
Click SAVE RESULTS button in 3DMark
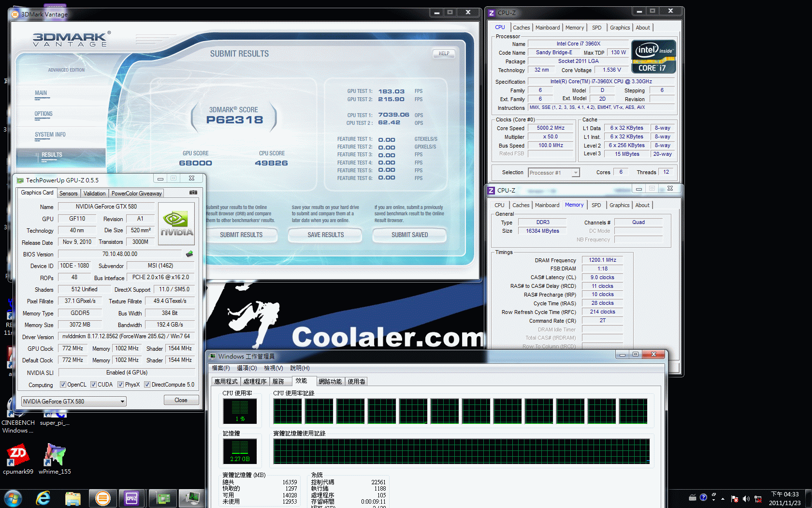[x=325, y=235]
